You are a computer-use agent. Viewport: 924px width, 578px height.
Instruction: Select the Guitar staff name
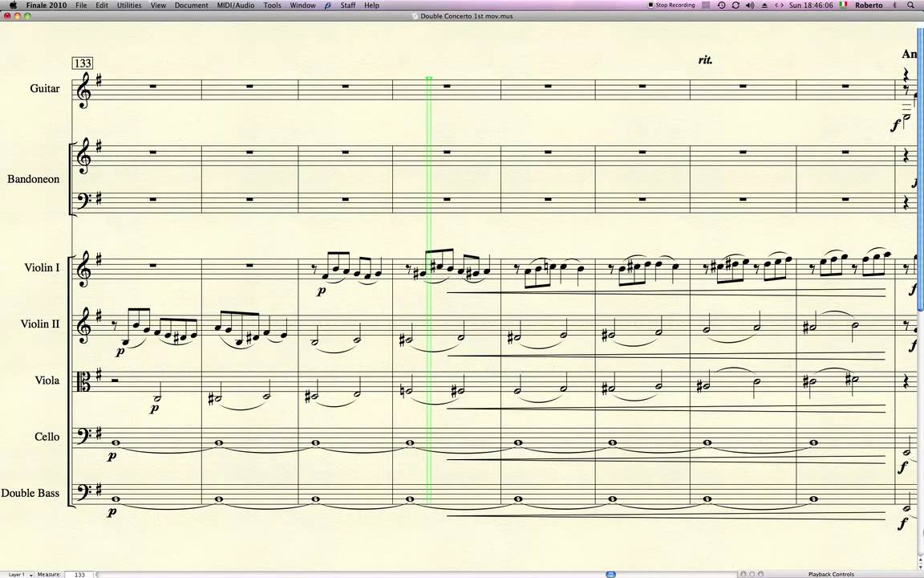point(45,88)
